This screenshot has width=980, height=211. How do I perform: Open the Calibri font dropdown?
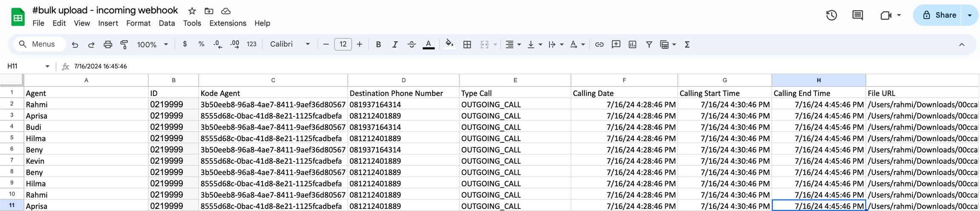pos(290,44)
